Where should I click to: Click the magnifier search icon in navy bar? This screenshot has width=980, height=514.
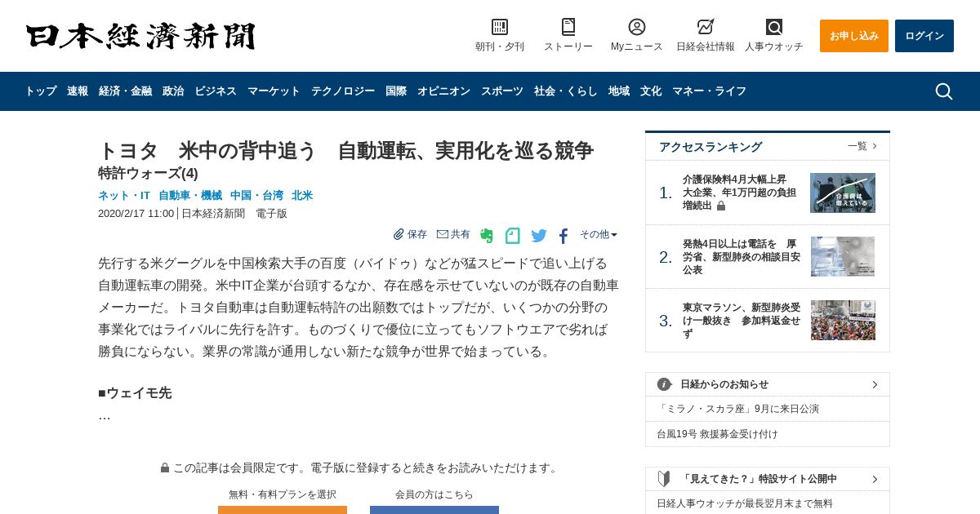(x=944, y=91)
